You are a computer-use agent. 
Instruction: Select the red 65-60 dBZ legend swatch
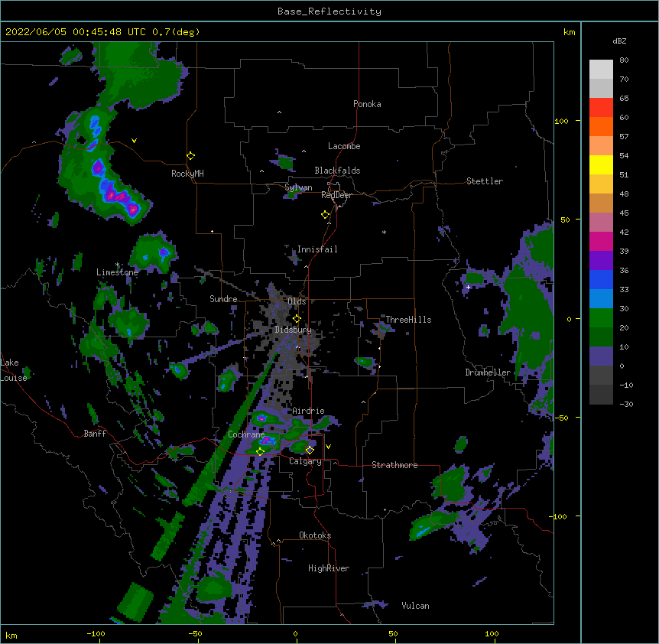[x=601, y=108]
